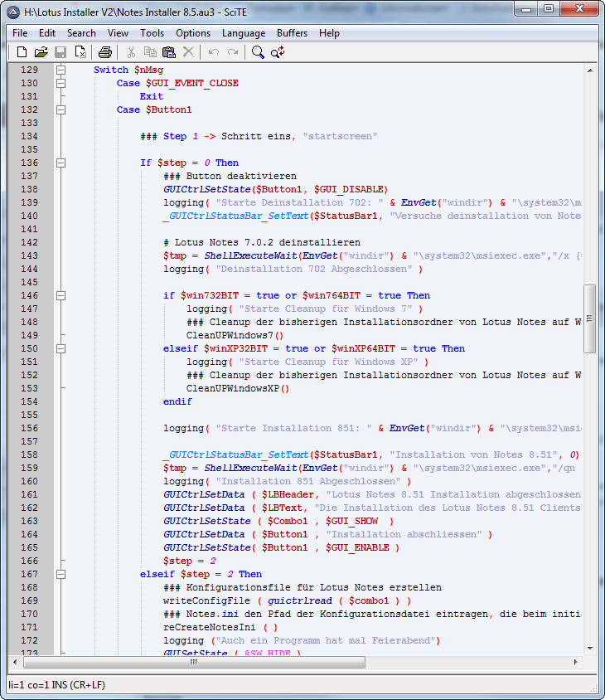The image size is (605, 700).
Task: Save the script with the floppy disk icon
Action: 60,52
